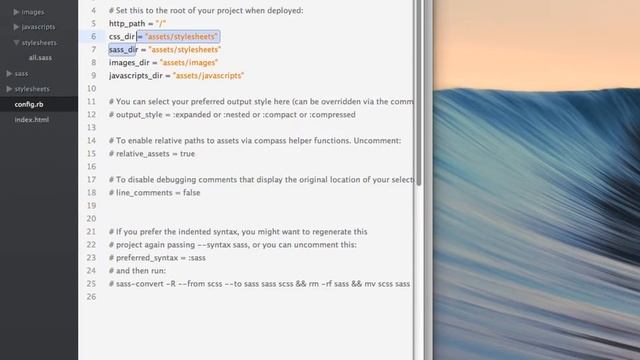The image size is (640, 360).
Task: Click the "Set this to the root" comment
Action: tap(206, 11)
